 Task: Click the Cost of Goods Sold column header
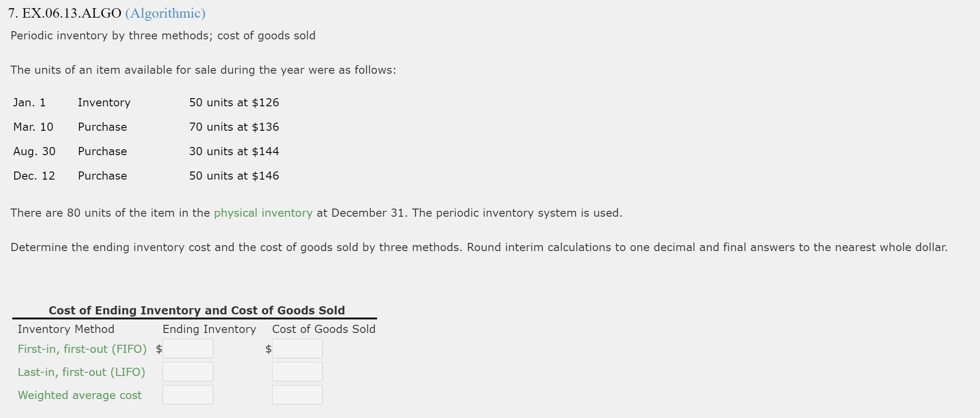(324, 329)
